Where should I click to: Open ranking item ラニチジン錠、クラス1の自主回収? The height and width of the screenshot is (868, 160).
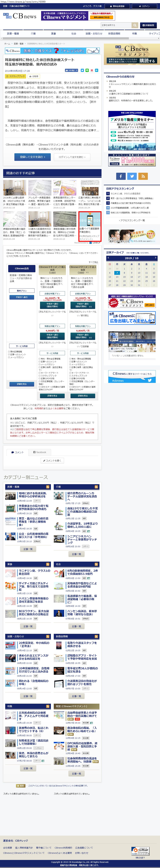pyautogui.click(x=125, y=194)
